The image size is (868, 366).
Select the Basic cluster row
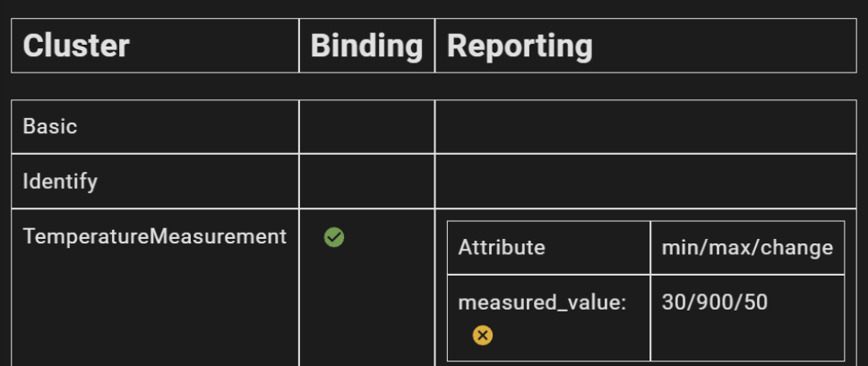(x=50, y=127)
